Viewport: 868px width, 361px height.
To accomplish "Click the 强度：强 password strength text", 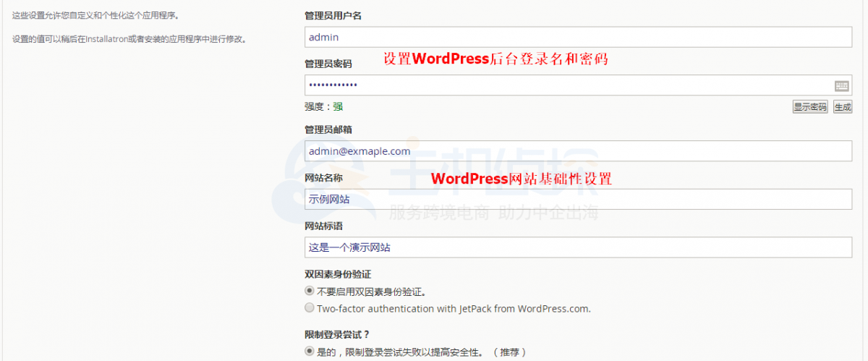I will [323, 107].
